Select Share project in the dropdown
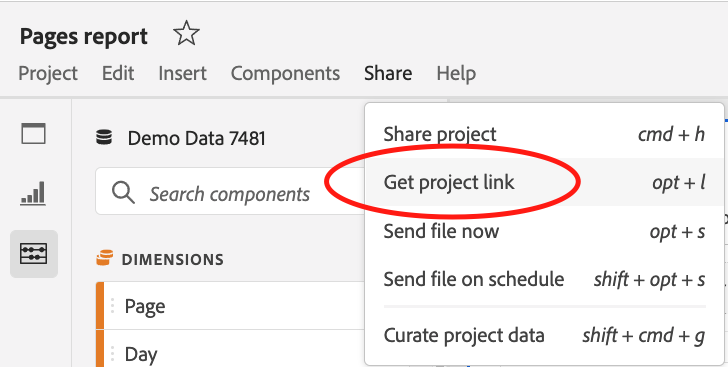Screen dimensions: 728x367 [x=544, y=134]
